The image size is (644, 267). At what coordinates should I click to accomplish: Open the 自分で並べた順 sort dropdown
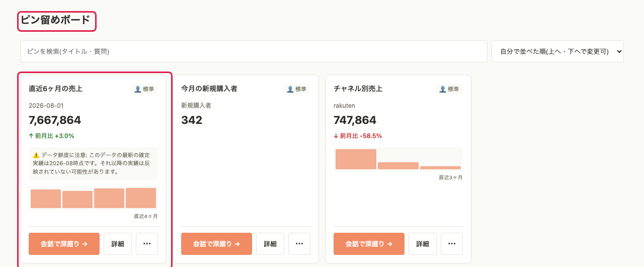[x=557, y=51]
